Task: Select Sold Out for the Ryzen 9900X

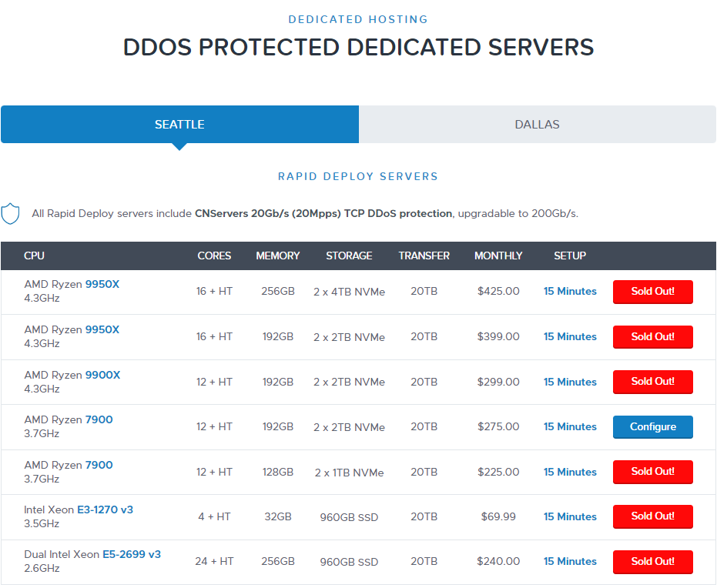Action: click(652, 382)
